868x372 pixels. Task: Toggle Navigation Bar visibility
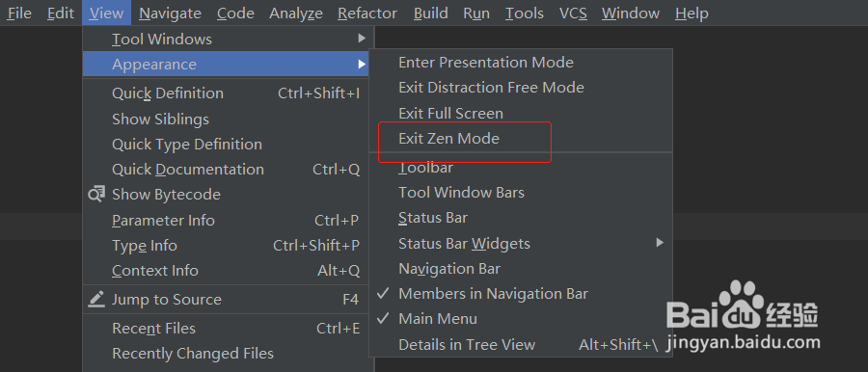tap(521, 269)
